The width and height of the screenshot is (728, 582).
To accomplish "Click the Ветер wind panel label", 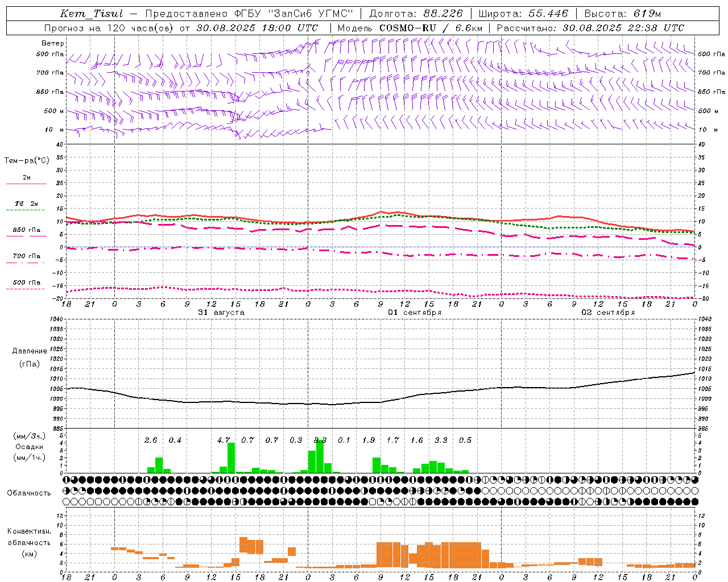I will coord(53,43).
